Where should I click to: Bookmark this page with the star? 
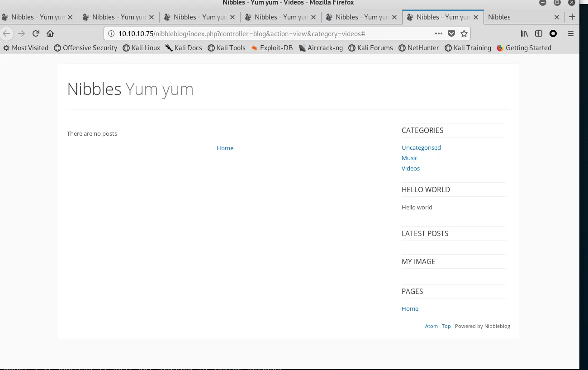(x=464, y=33)
